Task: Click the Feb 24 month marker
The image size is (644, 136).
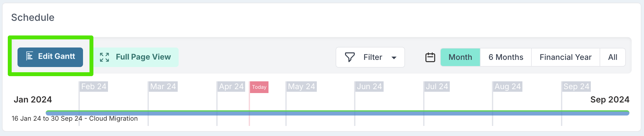Action: 94,87
